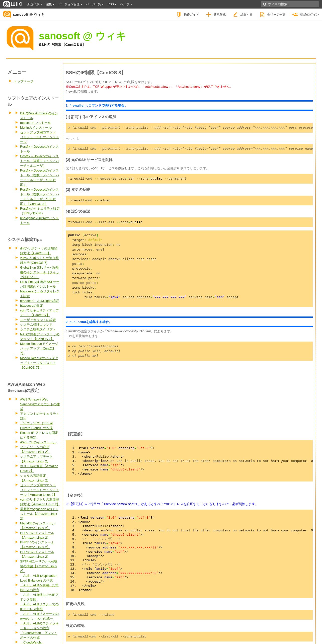Open システム管理コマンド link
This screenshot has width=322, height=644.
click(x=36, y=325)
